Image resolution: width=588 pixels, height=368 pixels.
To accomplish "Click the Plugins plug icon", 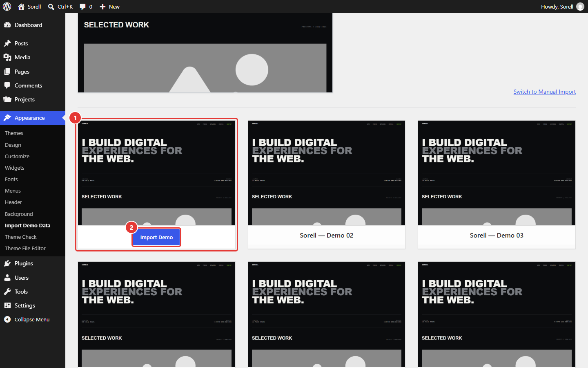I will (x=7, y=263).
